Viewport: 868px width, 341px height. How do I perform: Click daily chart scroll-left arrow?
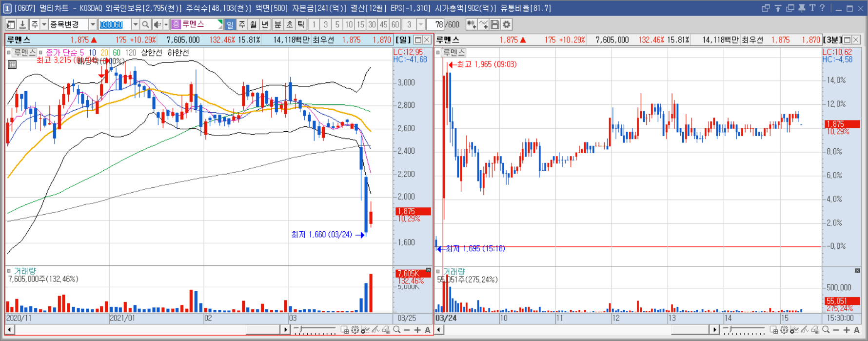point(9,330)
